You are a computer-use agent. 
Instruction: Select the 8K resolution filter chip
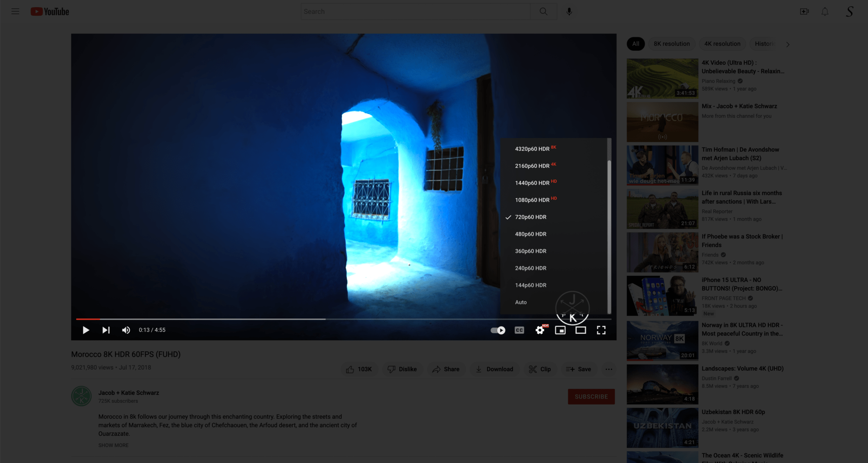coord(671,44)
